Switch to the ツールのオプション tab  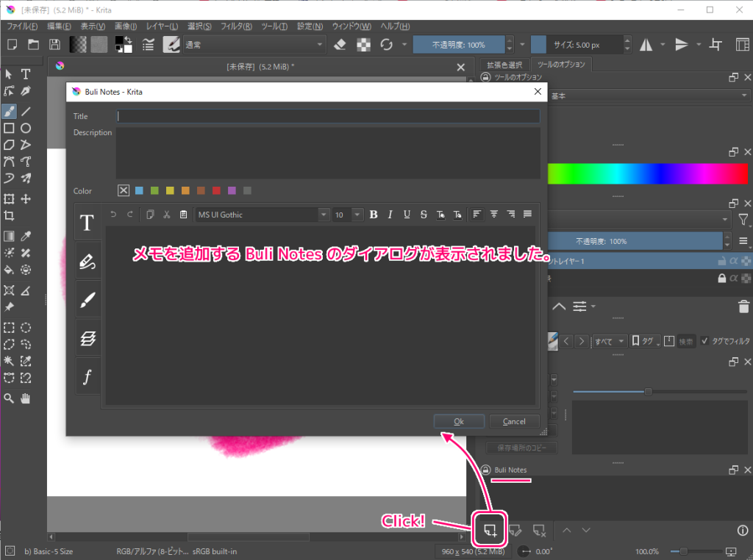(561, 64)
